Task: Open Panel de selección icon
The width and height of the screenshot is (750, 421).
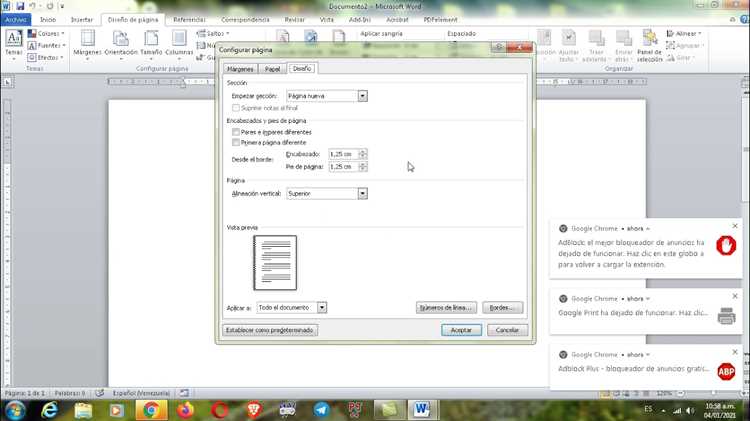Action: pos(650,45)
